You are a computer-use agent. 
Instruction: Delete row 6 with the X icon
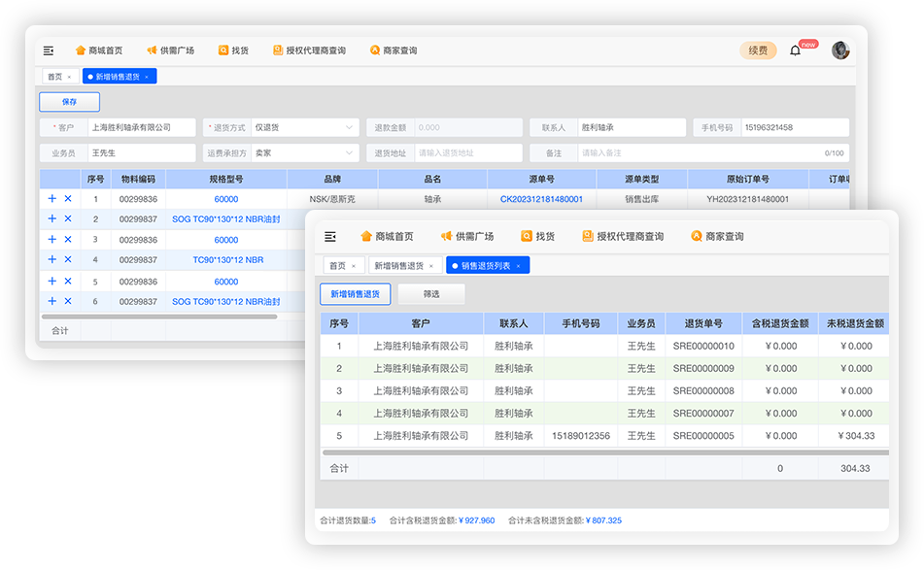(68, 301)
